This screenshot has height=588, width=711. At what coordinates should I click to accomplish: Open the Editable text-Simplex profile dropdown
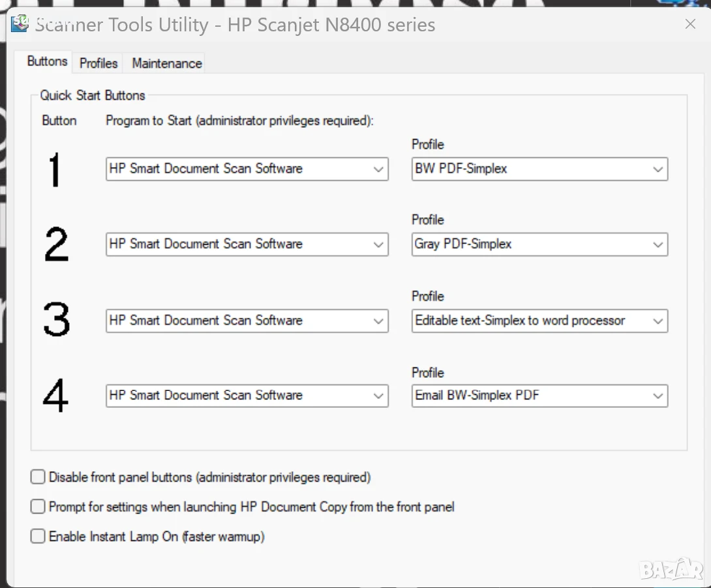[539, 321]
